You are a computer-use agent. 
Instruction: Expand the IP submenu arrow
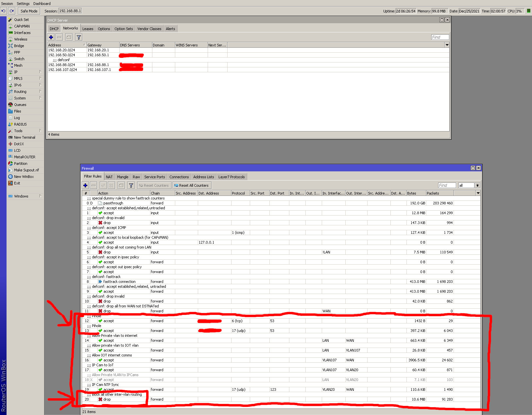pyautogui.click(x=41, y=72)
